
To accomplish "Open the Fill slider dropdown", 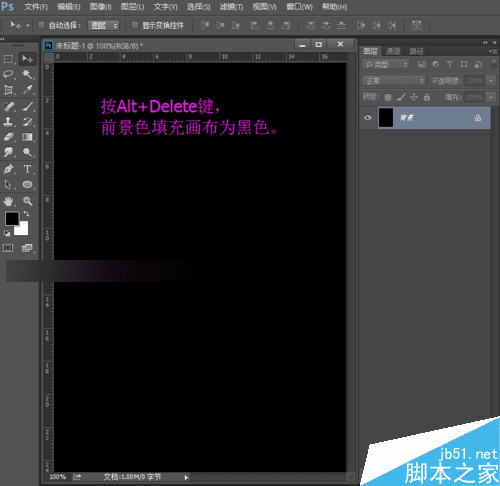I will [x=491, y=97].
